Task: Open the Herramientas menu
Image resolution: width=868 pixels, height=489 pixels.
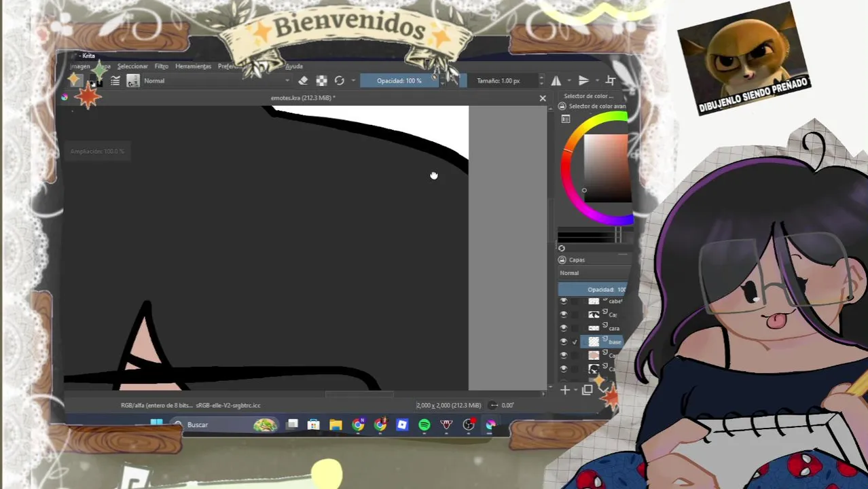Action: (x=193, y=66)
